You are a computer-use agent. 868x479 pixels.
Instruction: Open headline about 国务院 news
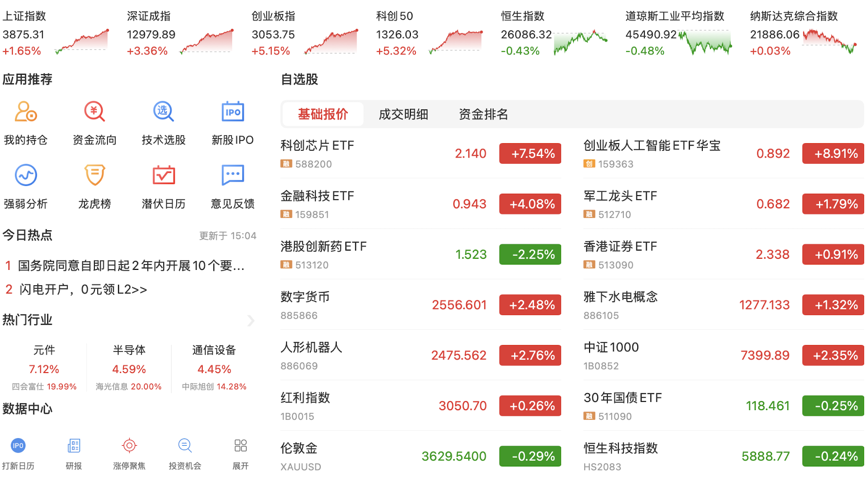tap(131, 266)
